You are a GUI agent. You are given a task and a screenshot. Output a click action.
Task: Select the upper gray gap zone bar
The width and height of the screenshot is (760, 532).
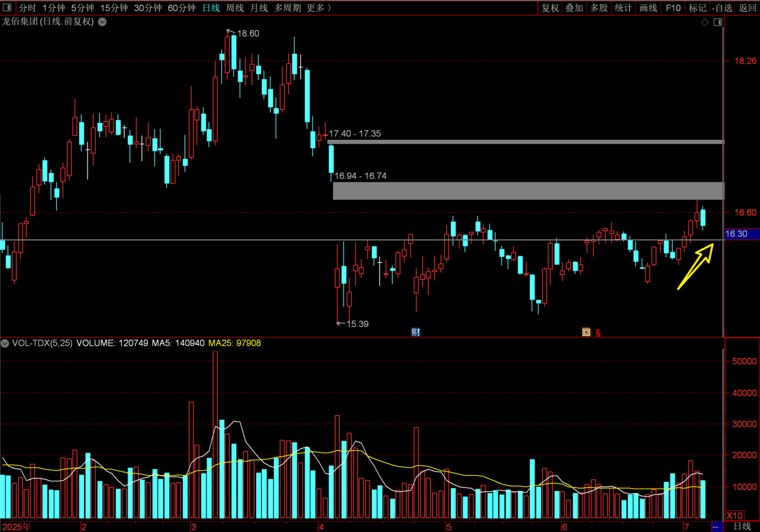tap(525, 142)
